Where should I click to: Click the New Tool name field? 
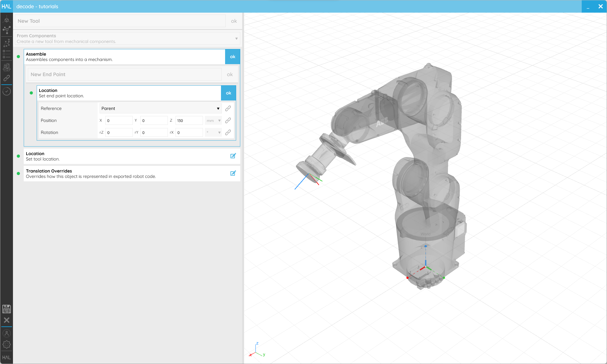[120, 21]
